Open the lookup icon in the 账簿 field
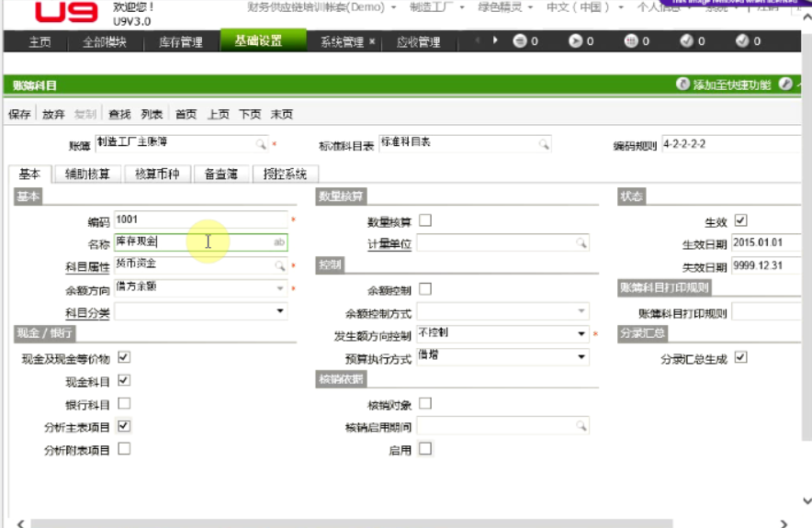Screen dimensions: 812x528 tap(261, 144)
